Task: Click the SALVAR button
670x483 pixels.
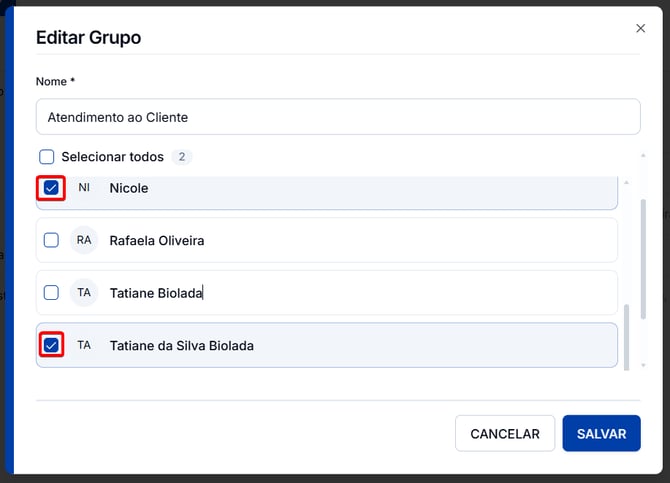Action: [x=601, y=433]
